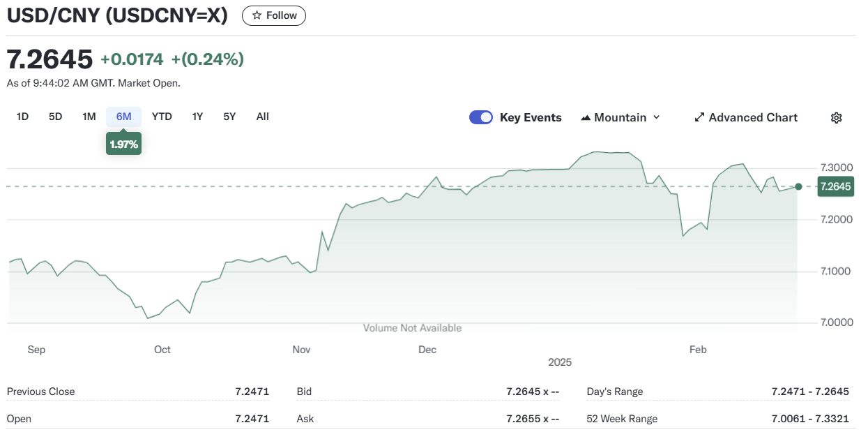868x439 pixels.
Task: Show the 5Y price history
Action: [x=229, y=117]
